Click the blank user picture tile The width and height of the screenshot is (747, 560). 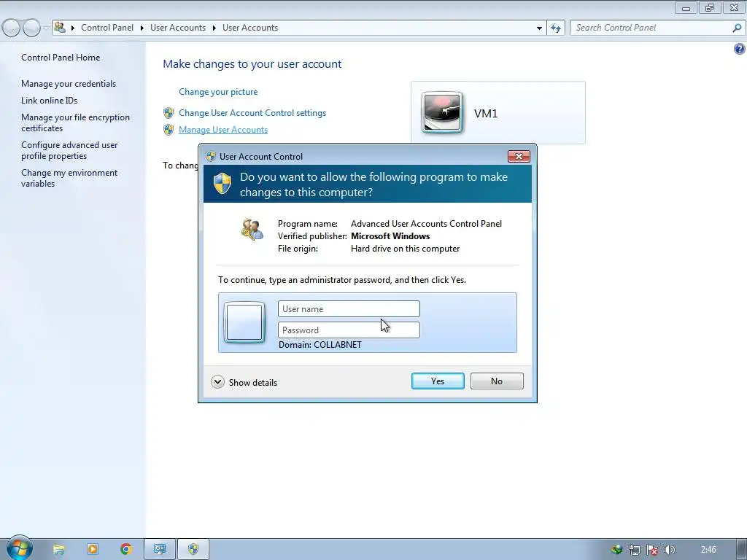pos(244,322)
